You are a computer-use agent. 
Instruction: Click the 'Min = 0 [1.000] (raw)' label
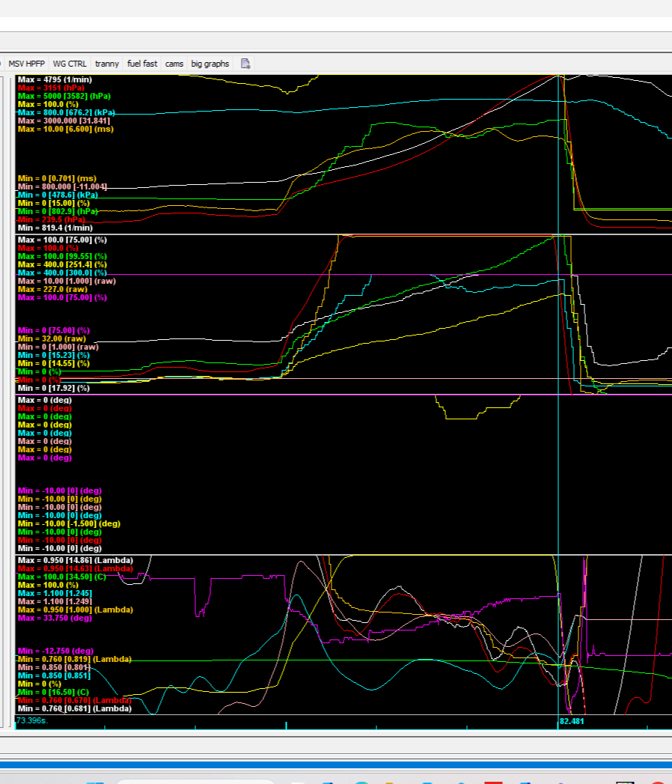(x=58, y=347)
